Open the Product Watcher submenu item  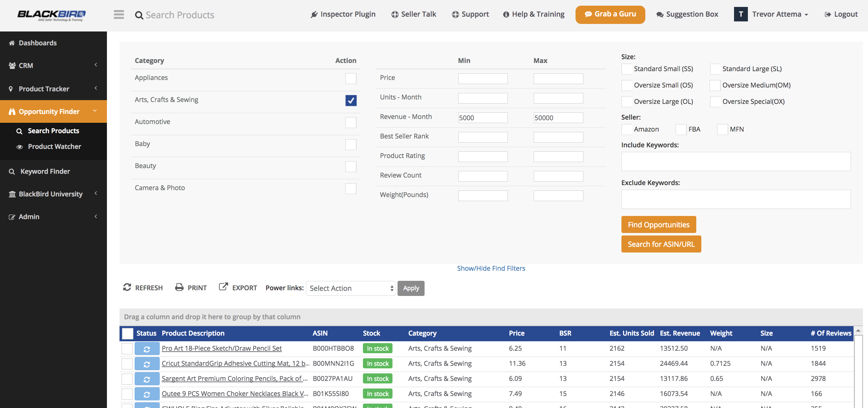(x=54, y=147)
